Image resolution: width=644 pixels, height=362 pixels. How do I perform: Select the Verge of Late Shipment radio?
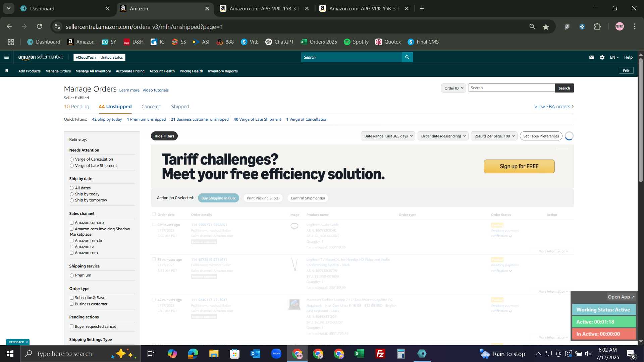[71, 166]
